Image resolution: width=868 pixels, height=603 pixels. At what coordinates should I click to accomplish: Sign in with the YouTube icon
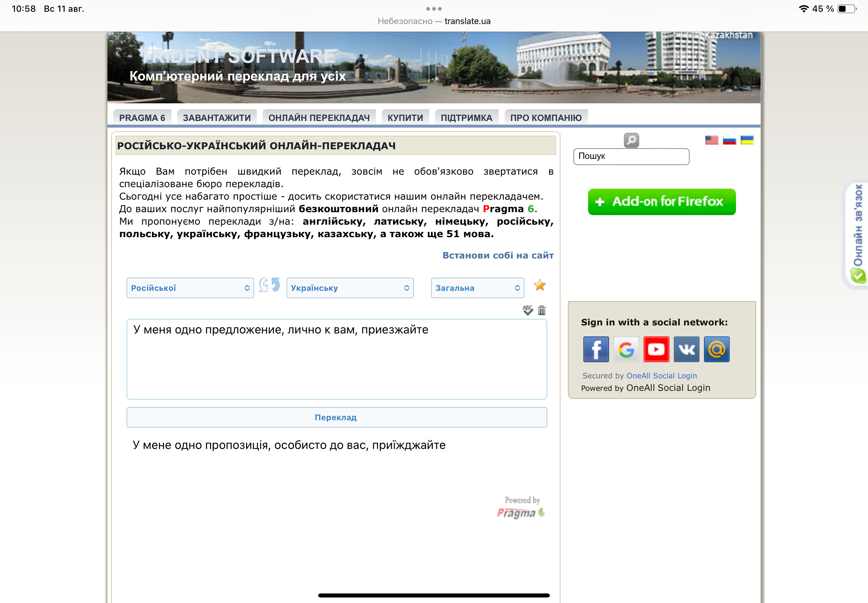[x=656, y=349]
